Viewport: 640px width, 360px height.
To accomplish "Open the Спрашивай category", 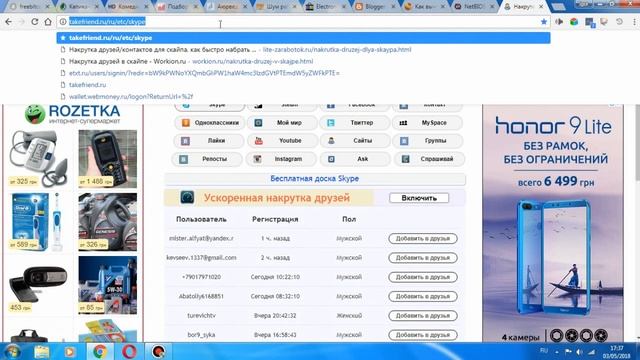I will pos(429,159).
